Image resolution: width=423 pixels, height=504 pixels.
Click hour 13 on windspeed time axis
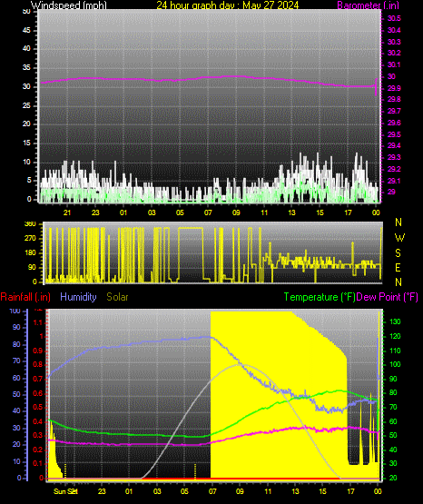tap(291, 212)
